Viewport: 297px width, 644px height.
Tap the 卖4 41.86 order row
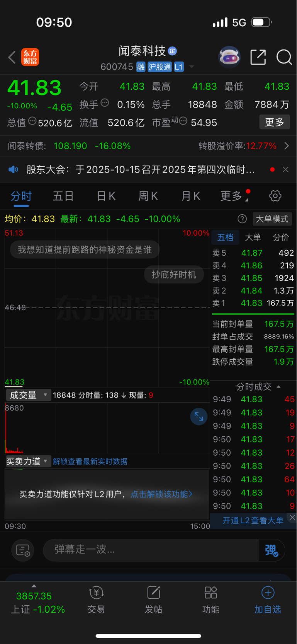coord(253,265)
